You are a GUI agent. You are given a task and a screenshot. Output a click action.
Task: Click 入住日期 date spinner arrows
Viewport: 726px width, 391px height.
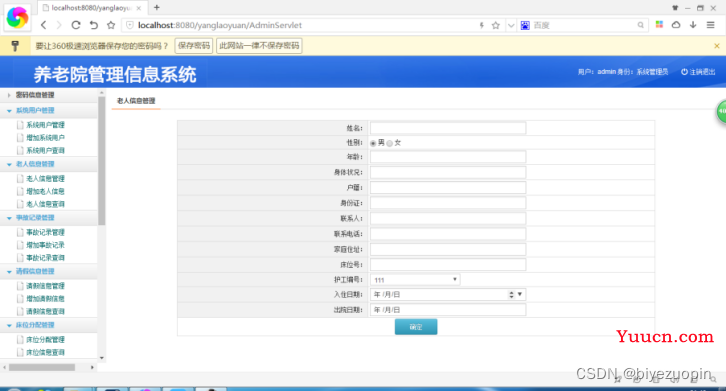[511, 295]
